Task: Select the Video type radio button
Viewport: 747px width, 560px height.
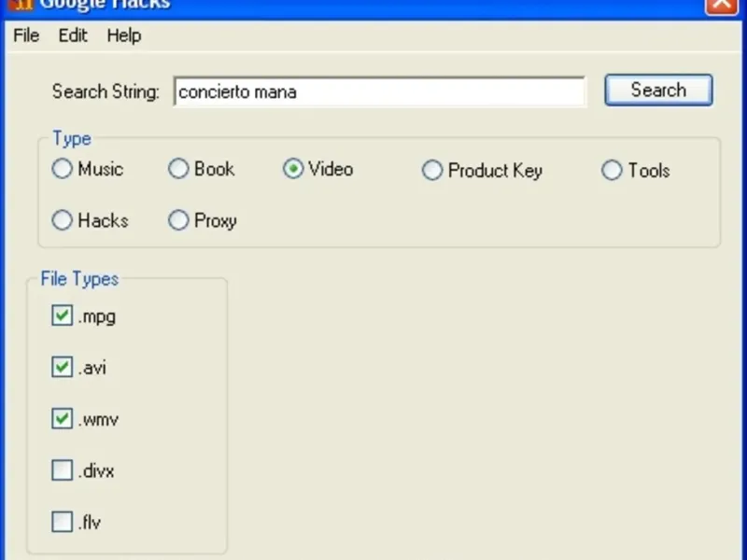Action: point(293,169)
